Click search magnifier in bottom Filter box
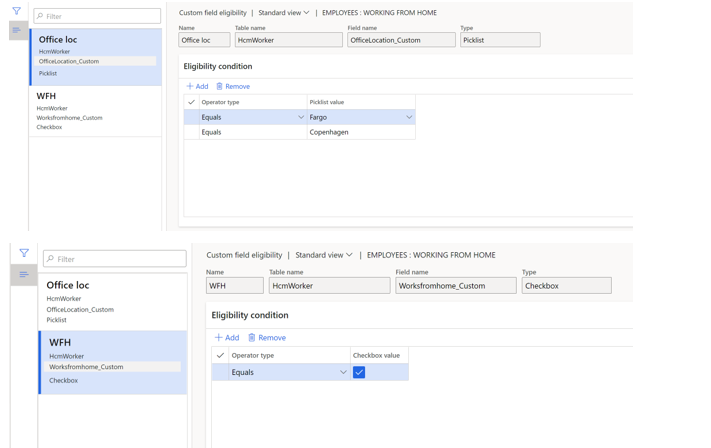This screenshot has height=448, width=711. pyautogui.click(x=50, y=258)
